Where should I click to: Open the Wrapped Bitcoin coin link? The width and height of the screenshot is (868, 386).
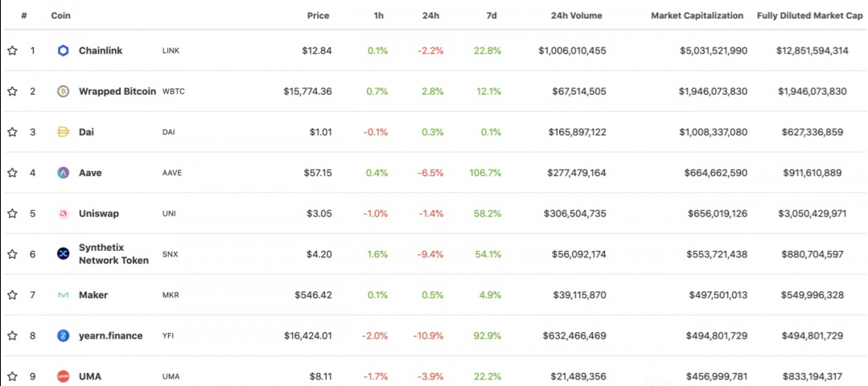pyautogui.click(x=117, y=92)
